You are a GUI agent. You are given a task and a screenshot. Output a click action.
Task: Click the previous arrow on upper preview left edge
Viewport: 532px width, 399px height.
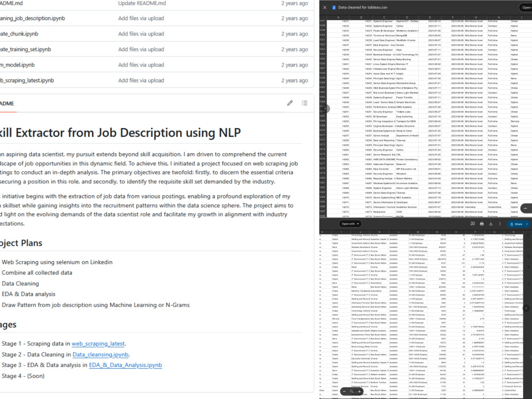click(326, 109)
